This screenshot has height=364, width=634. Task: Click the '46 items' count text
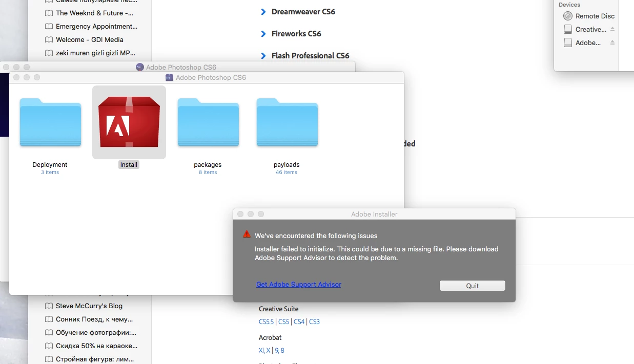click(287, 173)
